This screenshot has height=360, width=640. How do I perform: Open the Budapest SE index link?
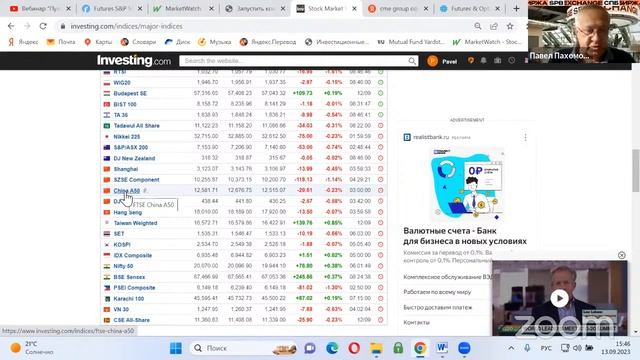130,93
